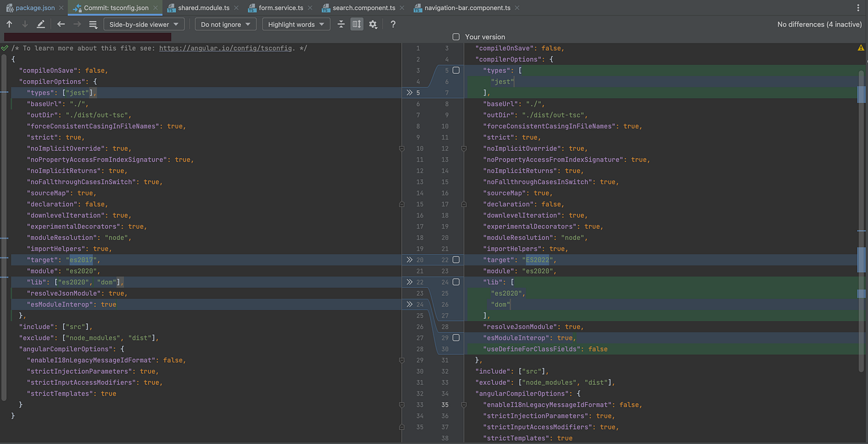
Task: Tick the checkbox beside right line 24
Action: coord(456,282)
